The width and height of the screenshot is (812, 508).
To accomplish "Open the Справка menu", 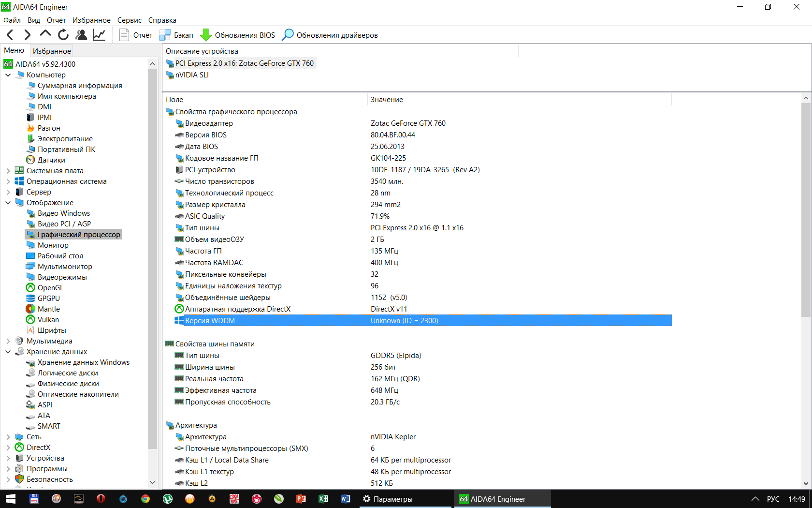I will tap(162, 20).
